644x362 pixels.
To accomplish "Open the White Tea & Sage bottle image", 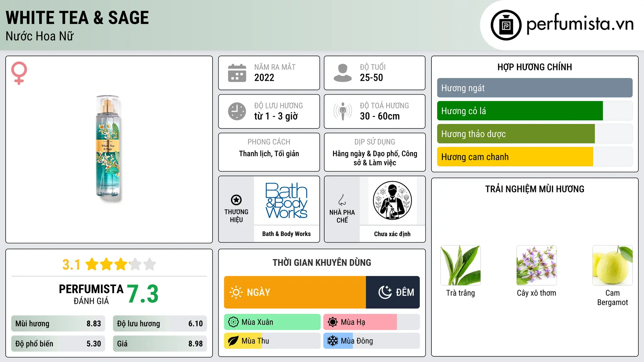I will [108, 148].
